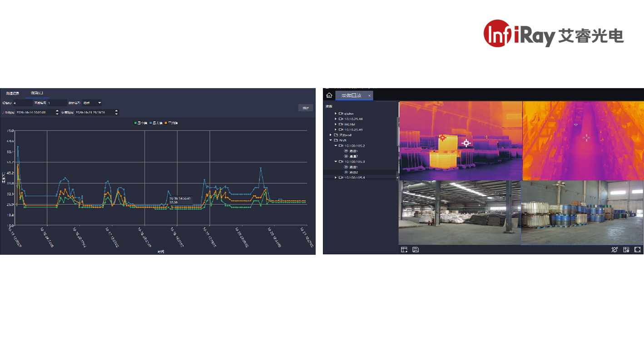The image size is (644, 362).
Task: Click the save icon in bottom toolbar
Action: click(416, 249)
